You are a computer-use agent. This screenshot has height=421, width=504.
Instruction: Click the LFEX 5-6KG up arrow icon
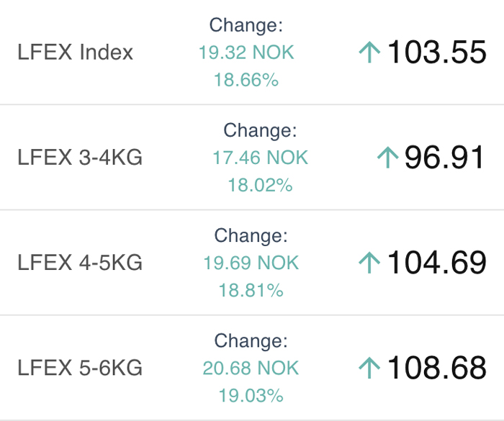[369, 368]
